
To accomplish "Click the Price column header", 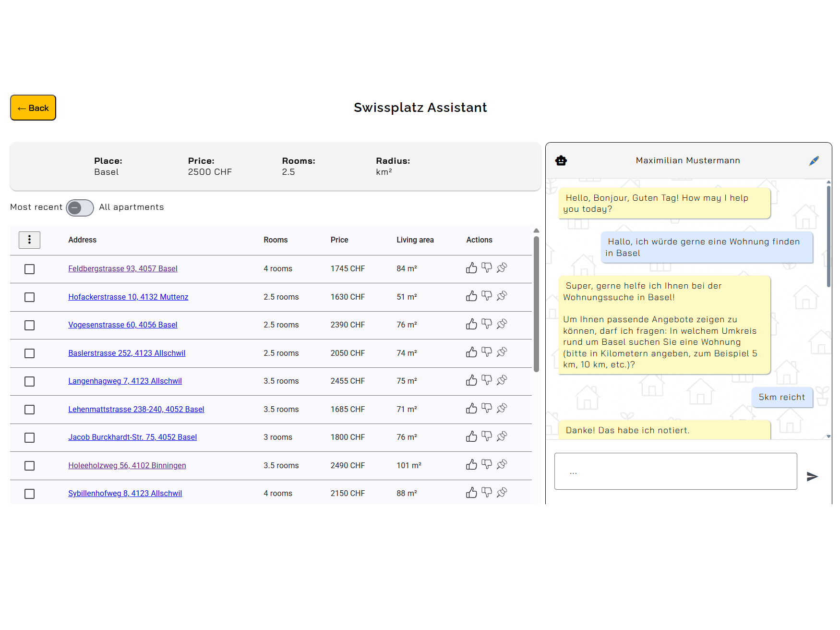I will click(x=339, y=240).
